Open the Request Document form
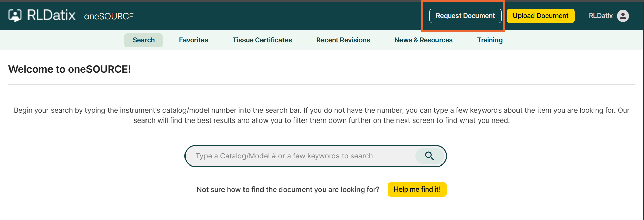The height and width of the screenshot is (220, 644). click(x=465, y=16)
